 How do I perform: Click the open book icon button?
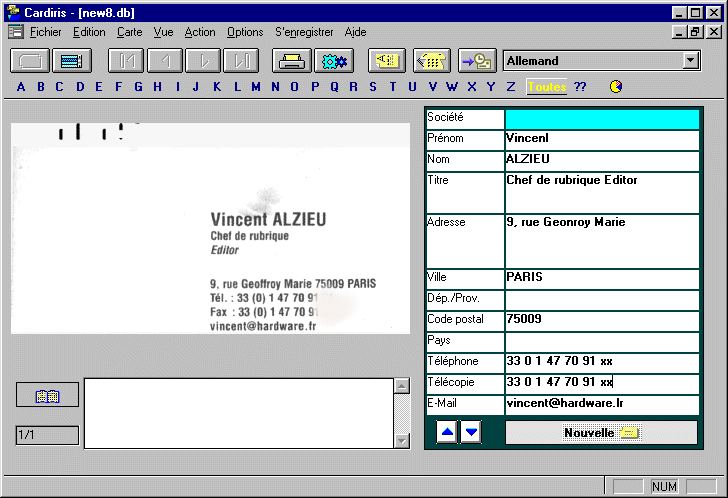click(x=47, y=395)
